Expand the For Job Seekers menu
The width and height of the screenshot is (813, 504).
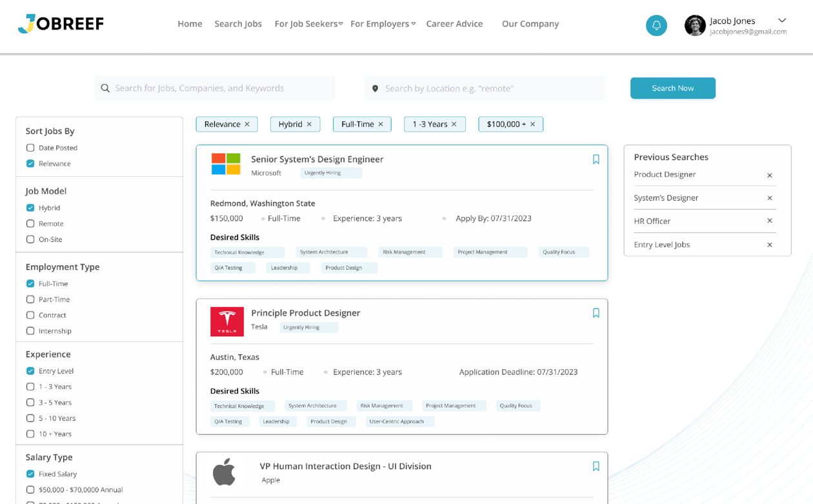(x=308, y=24)
